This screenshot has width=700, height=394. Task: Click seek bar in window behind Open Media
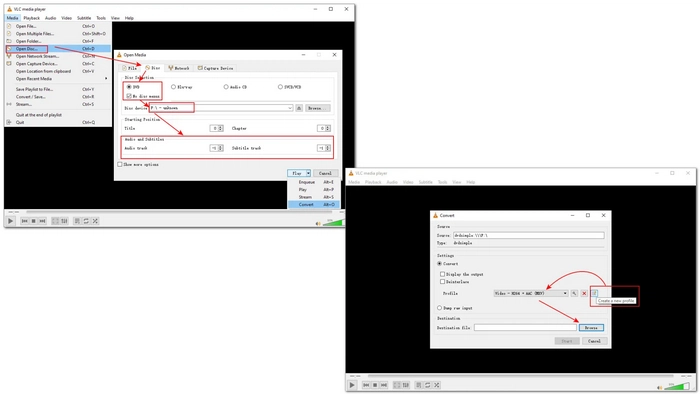[x=179, y=212]
